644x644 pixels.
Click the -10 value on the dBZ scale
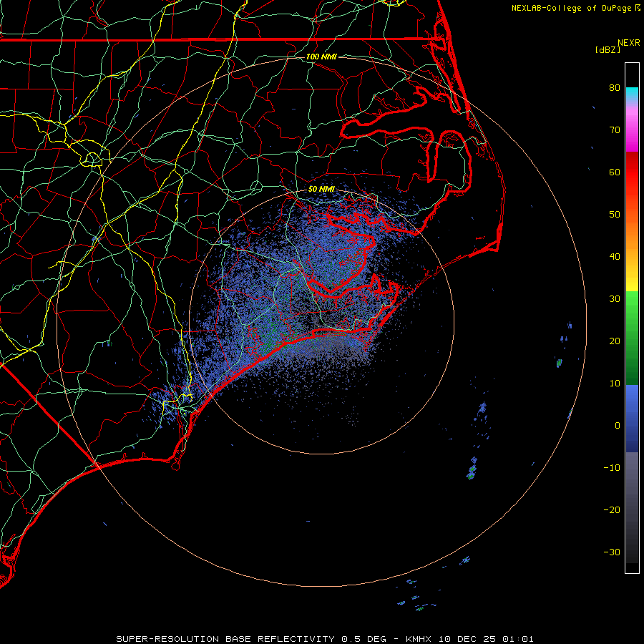point(612,468)
